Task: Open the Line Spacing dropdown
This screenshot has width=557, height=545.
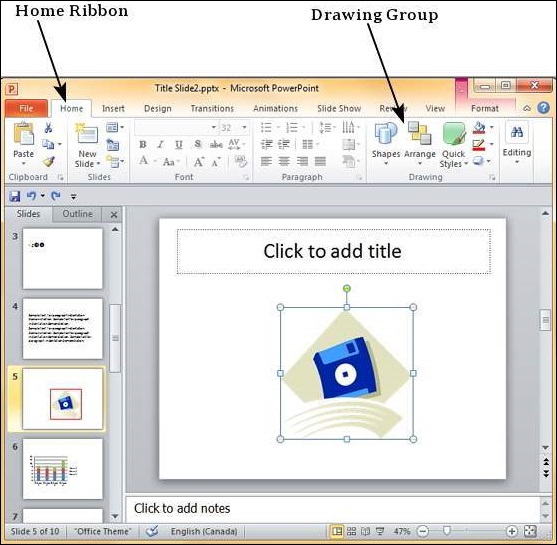Action: click(327, 127)
